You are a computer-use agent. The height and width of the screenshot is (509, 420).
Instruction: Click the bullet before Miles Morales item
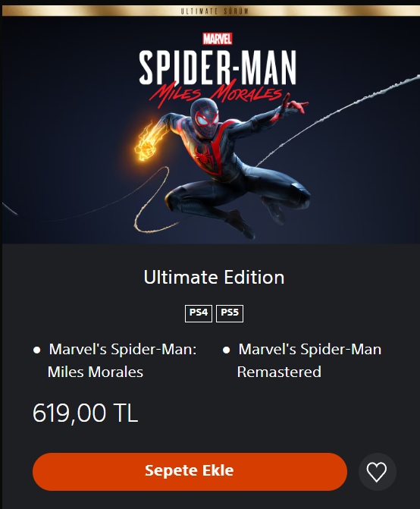(x=36, y=350)
